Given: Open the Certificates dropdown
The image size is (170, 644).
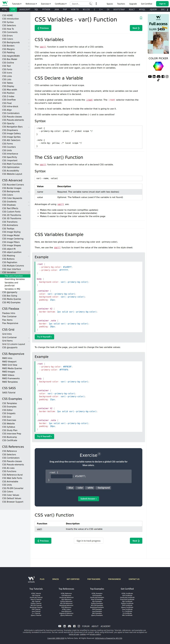Looking at the screenshot, I should pyautogui.click(x=61, y=4).
